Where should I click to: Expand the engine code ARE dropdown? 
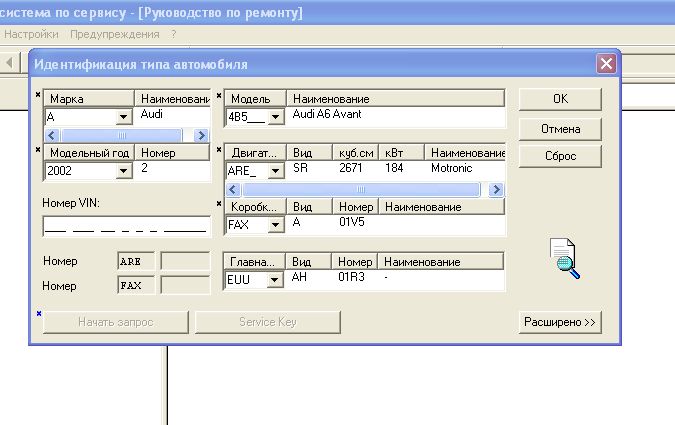[275, 171]
